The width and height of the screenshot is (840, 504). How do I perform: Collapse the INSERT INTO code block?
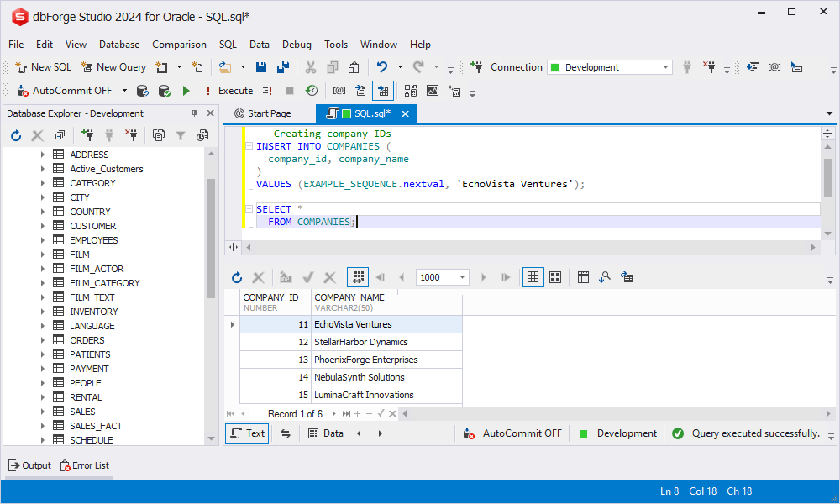tap(249, 145)
